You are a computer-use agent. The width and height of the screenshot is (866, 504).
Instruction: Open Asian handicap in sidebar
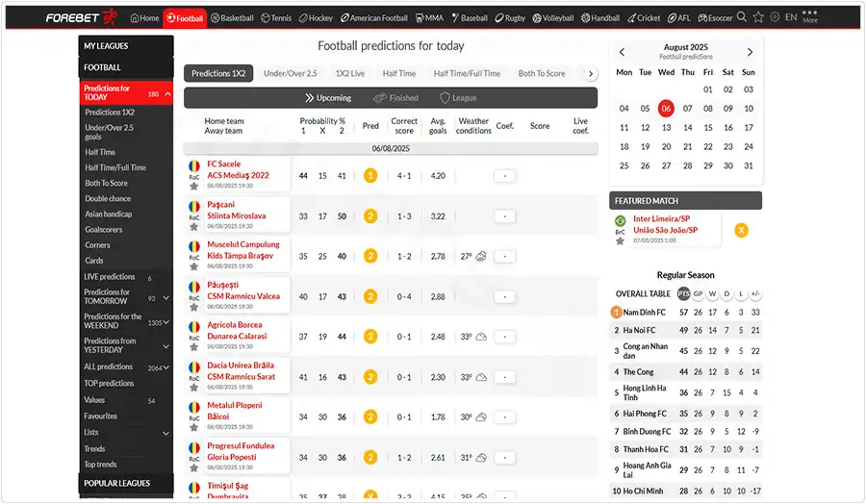point(108,214)
